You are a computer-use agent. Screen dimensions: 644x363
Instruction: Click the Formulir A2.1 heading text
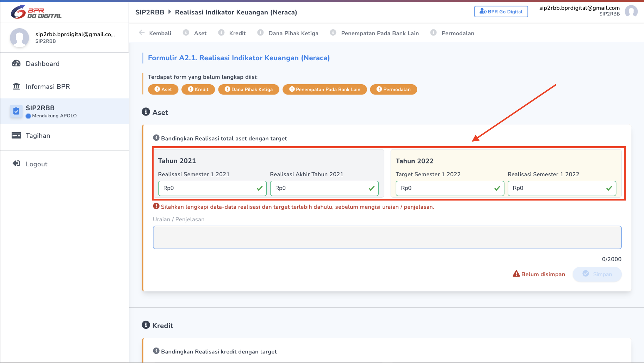tap(239, 58)
